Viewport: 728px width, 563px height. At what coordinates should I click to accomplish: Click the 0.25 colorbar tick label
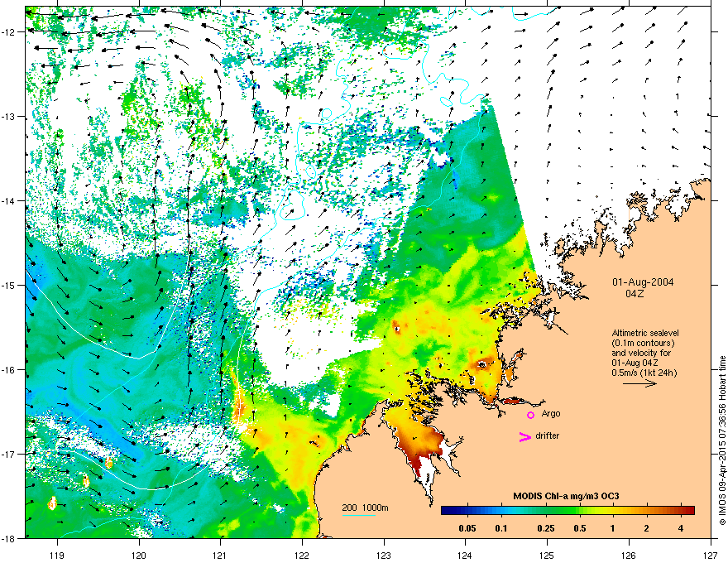coord(546,528)
